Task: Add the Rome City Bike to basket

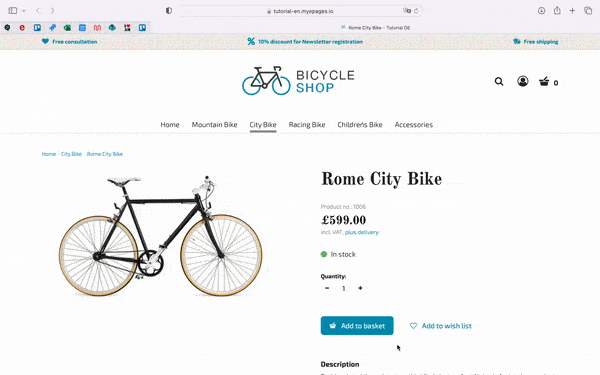Action: point(357,326)
